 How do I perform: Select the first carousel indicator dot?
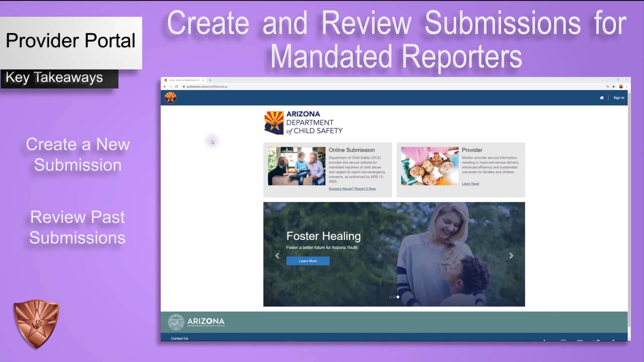[x=390, y=297]
